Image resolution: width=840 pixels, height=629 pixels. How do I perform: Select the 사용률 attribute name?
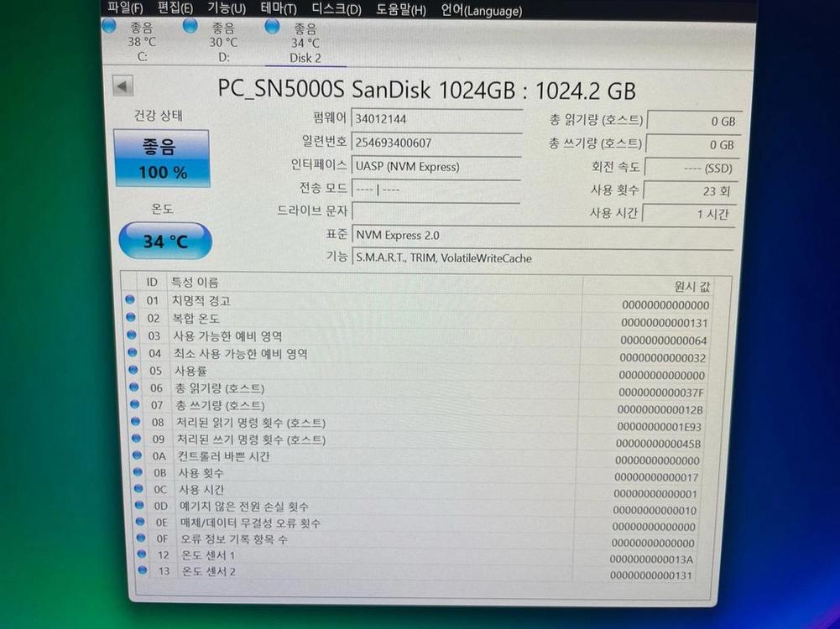190,371
